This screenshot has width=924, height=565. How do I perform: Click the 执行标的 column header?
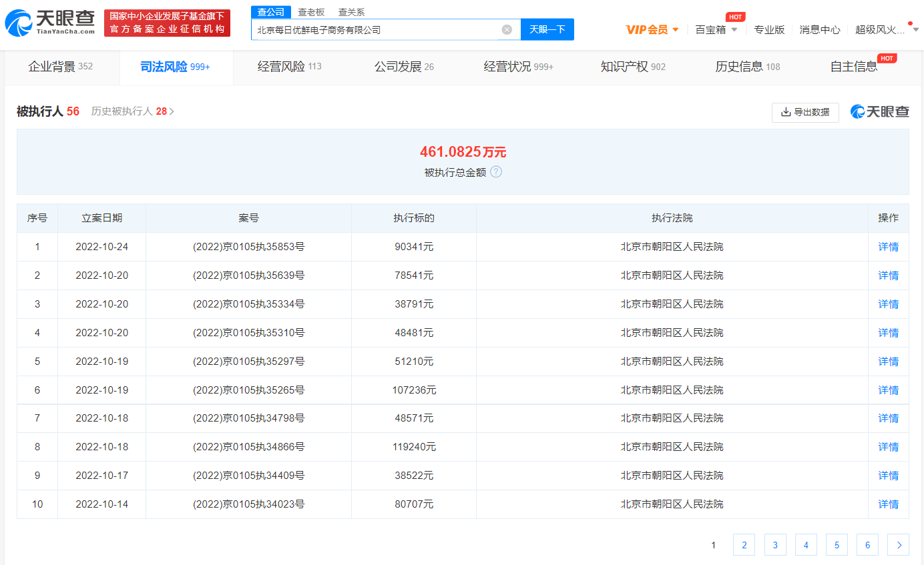click(414, 218)
